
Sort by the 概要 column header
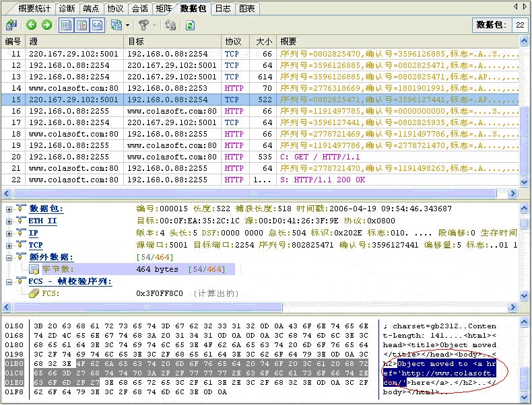pyautogui.click(x=397, y=41)
